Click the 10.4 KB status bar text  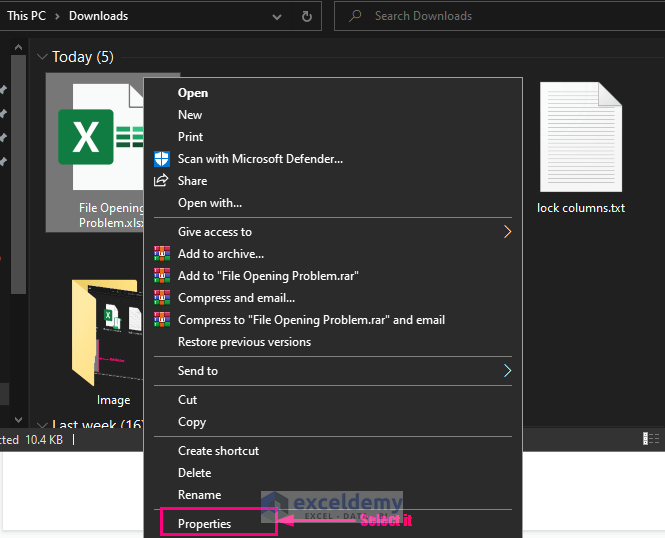[44, 440]
